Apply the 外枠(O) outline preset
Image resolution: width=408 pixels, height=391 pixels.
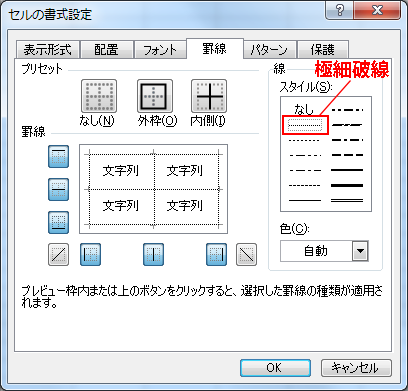[155, 96]
